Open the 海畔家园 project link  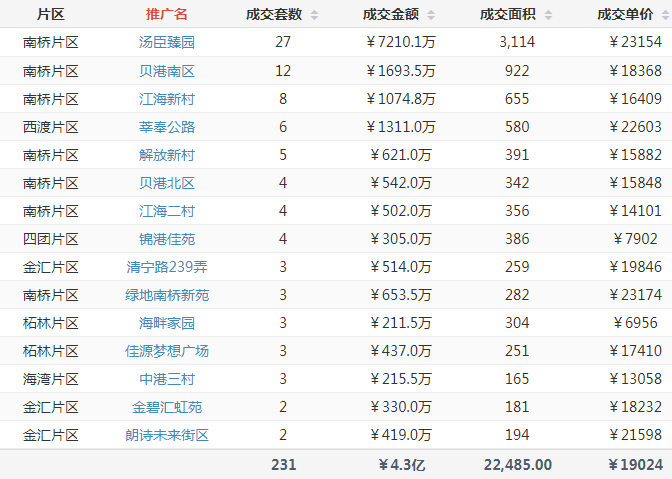[x=167, y=323]
